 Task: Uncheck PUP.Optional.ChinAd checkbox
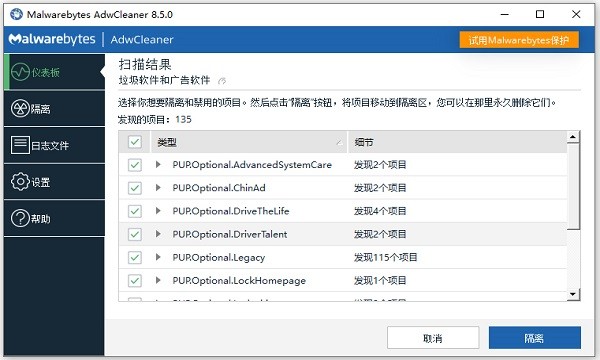coord(135,188)
